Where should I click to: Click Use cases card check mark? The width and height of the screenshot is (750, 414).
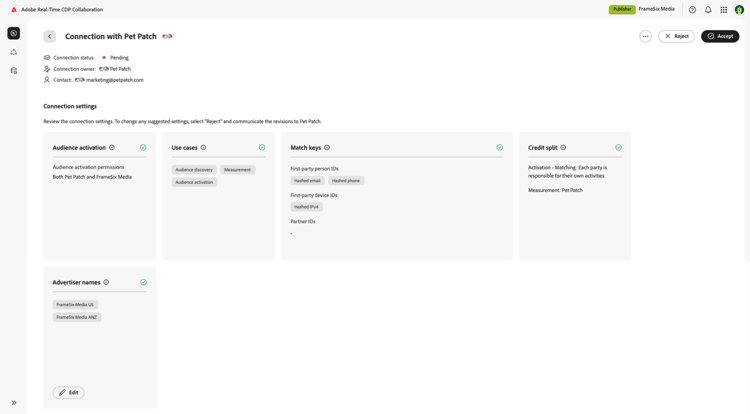click(x=262, y=148)
